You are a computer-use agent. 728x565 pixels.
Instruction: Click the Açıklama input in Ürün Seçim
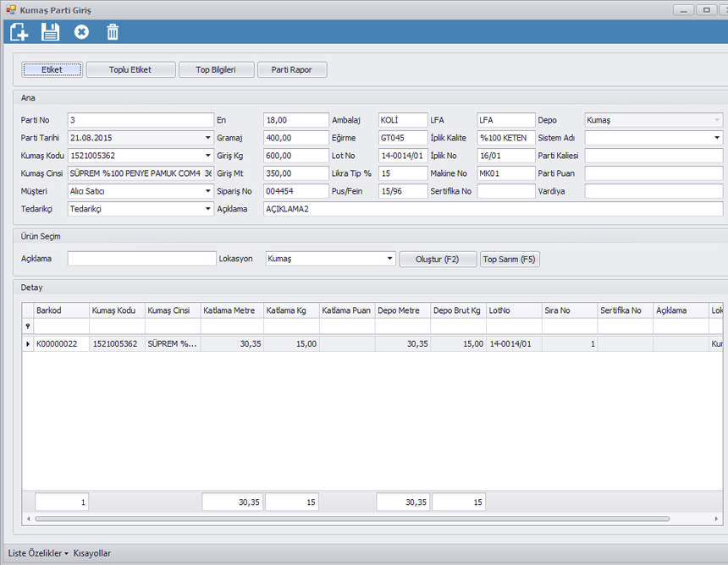(x=141, y=259)
